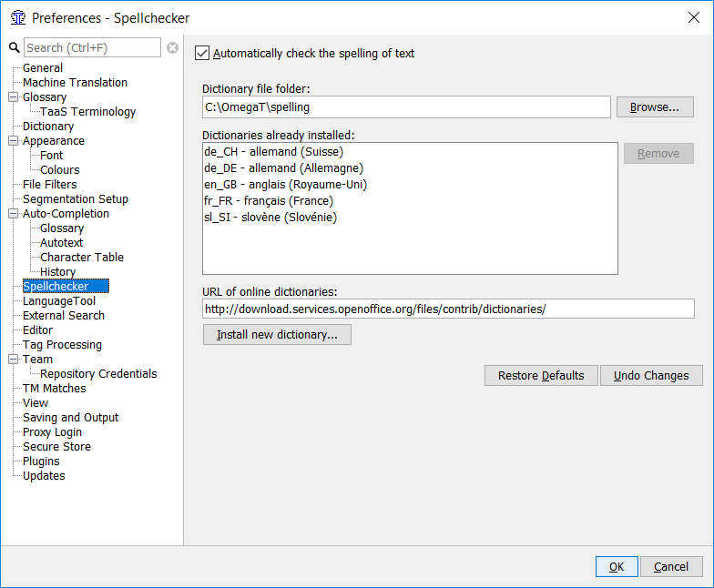Image resolution: width=714 pixels, height=588 pixels.
Task: Click the OmegaT app icon in title bar
Action: [x=18, y=18]
